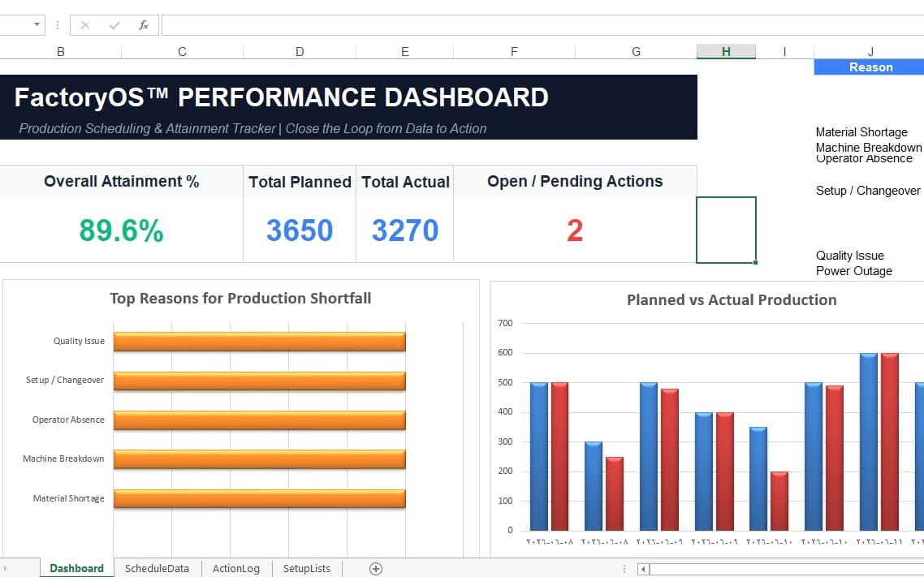Select column I header
Image resolution: width=924 pixels, height=577 pixels.
pyautogui.click(x=784, y=52)
